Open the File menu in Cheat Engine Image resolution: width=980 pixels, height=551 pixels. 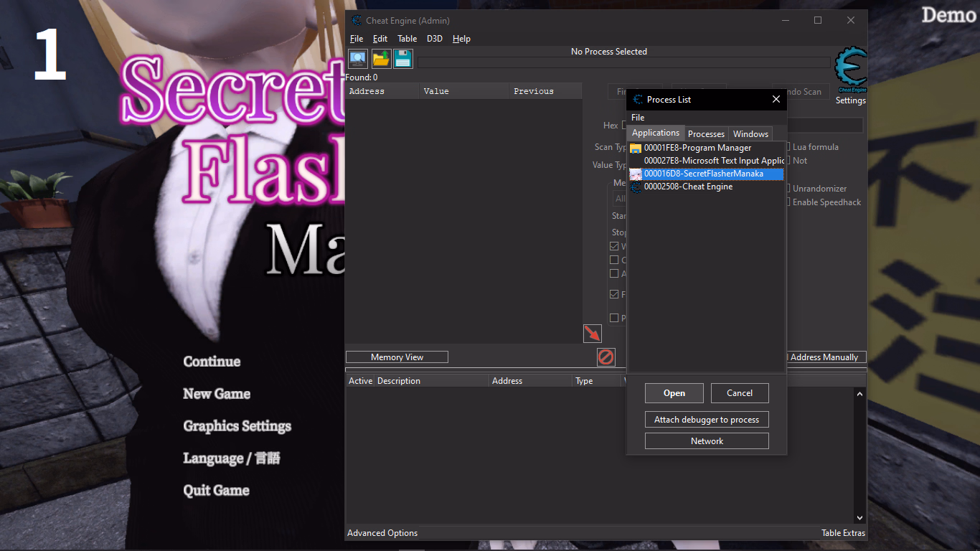click(357, 39)
